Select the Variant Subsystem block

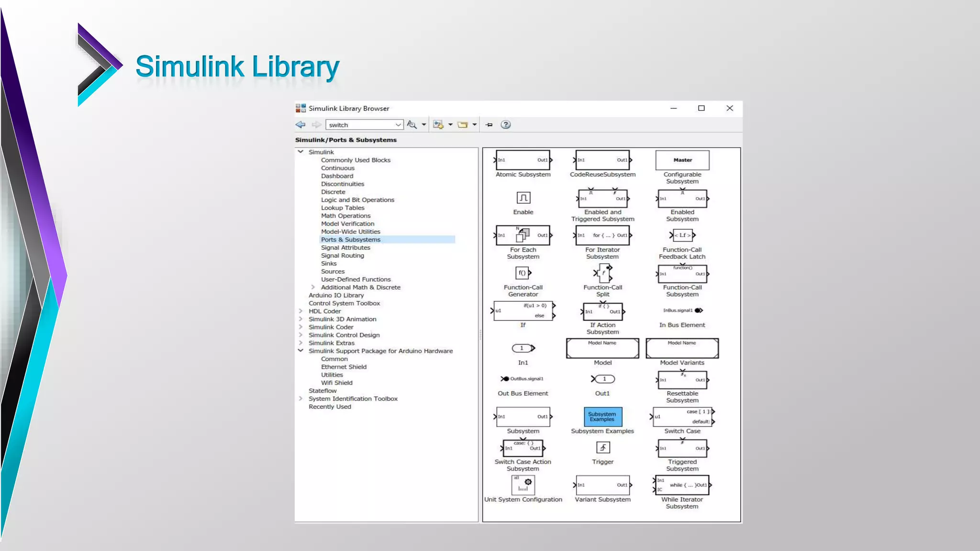603,485
